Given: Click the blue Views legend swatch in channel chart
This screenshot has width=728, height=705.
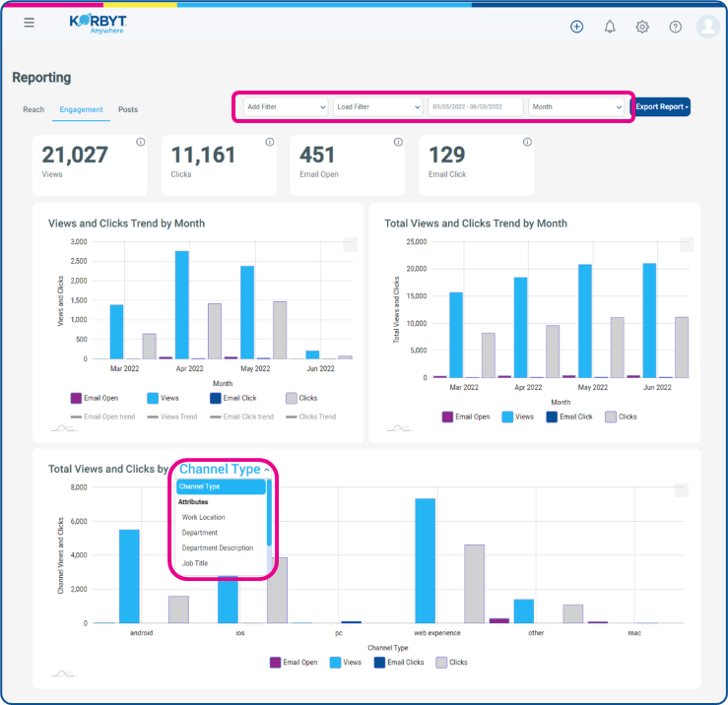Looking at the screenshot, I should coord(335,663).
